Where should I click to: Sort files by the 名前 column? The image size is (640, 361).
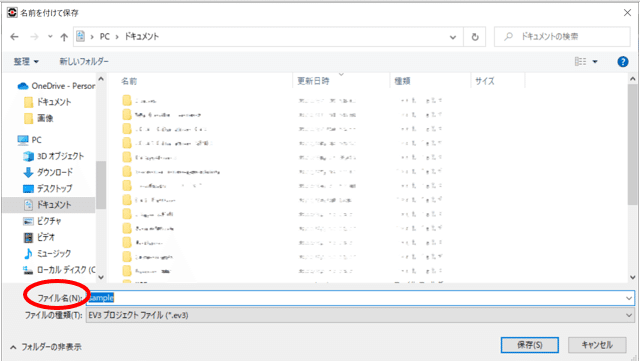pyautogui.click(x=129, y=81)
